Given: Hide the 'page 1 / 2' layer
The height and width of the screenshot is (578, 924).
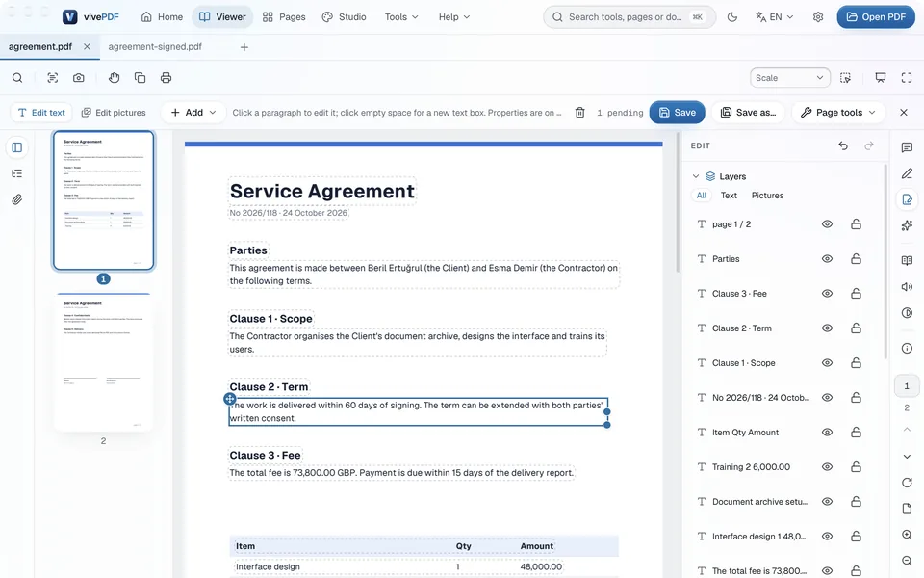Looking at the screenshot, I should pyautogui.click(x=828, y=224).
